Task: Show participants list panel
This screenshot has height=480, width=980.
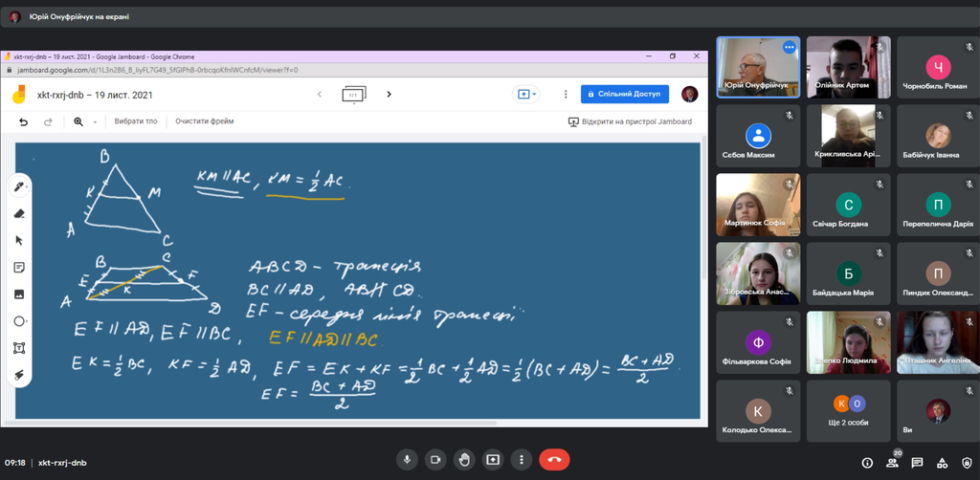Action: click(892, 463)
